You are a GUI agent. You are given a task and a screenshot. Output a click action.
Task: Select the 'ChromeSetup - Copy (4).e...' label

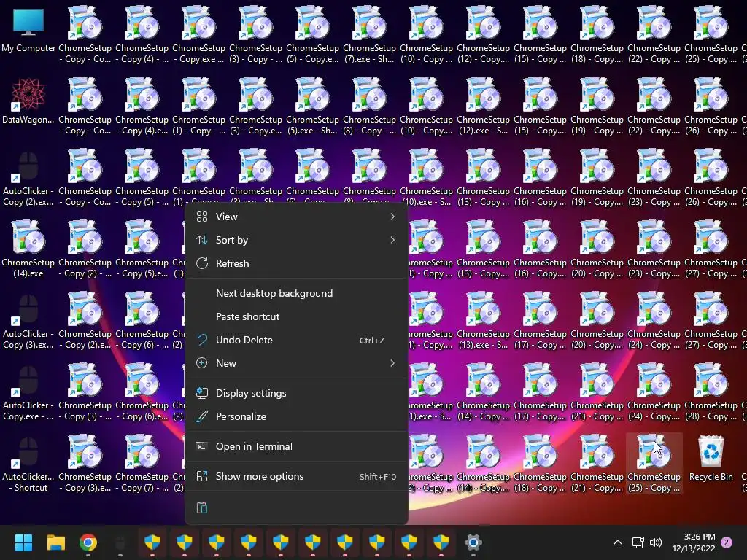coord(142,125)
